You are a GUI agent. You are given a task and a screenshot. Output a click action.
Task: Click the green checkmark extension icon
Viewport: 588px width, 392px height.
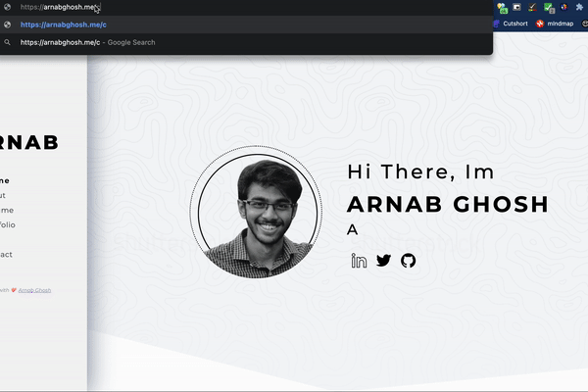(547, 7)
